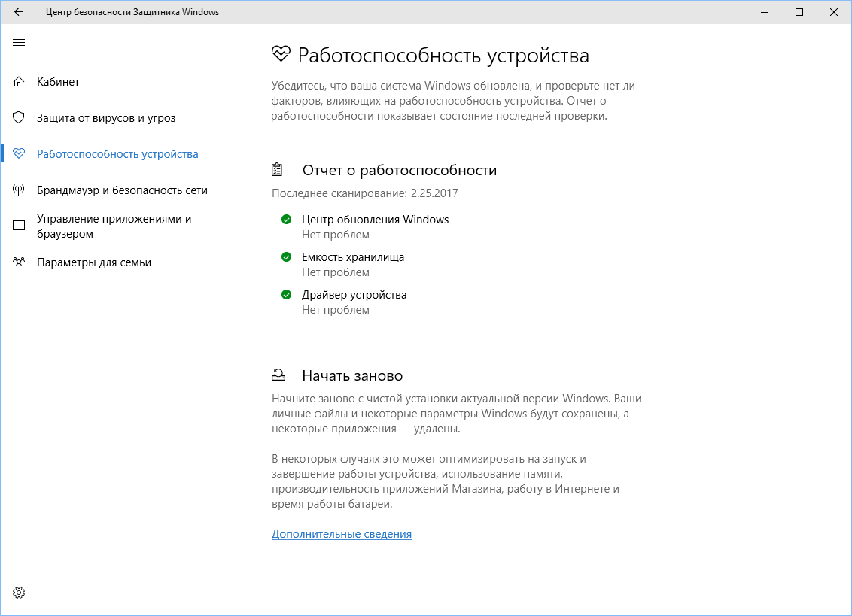This screenshot has width=852, height=616.
Task: Select the app and browser control icon
Action: [19, 225]
